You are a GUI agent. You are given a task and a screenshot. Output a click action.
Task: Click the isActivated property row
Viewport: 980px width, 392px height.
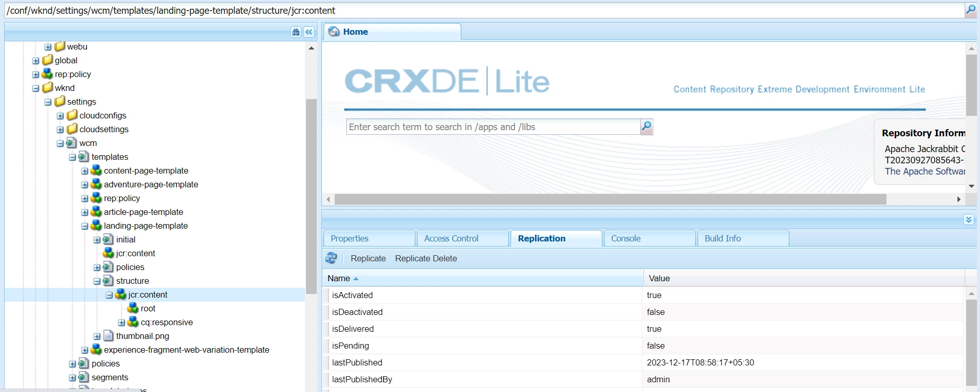pos(643,295)
